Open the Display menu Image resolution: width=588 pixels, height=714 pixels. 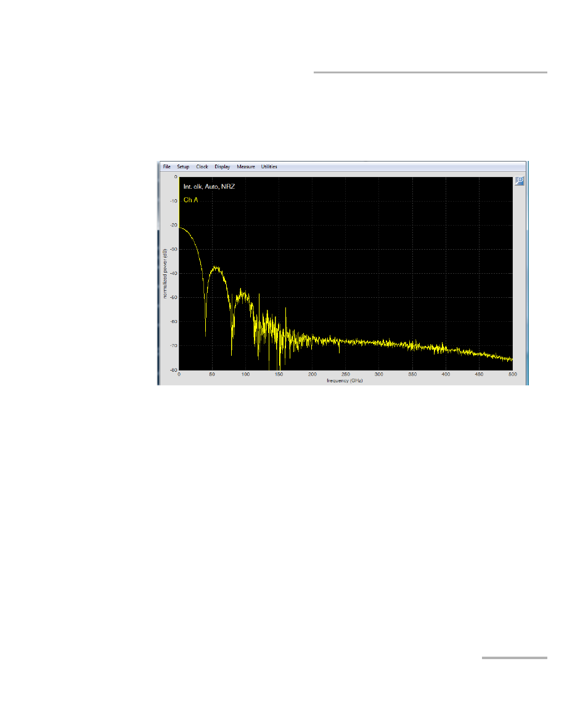222,166
